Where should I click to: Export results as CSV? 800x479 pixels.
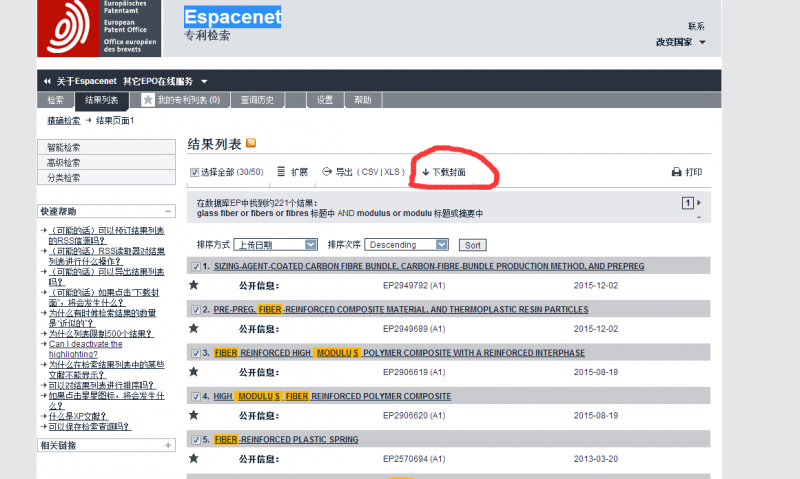[x=370, y=172]
